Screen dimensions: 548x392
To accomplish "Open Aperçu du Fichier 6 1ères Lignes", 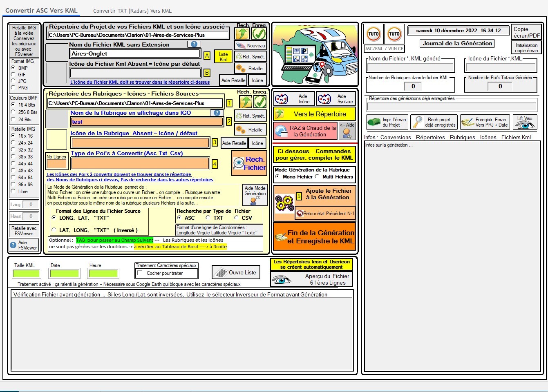I will coord(311,279).
